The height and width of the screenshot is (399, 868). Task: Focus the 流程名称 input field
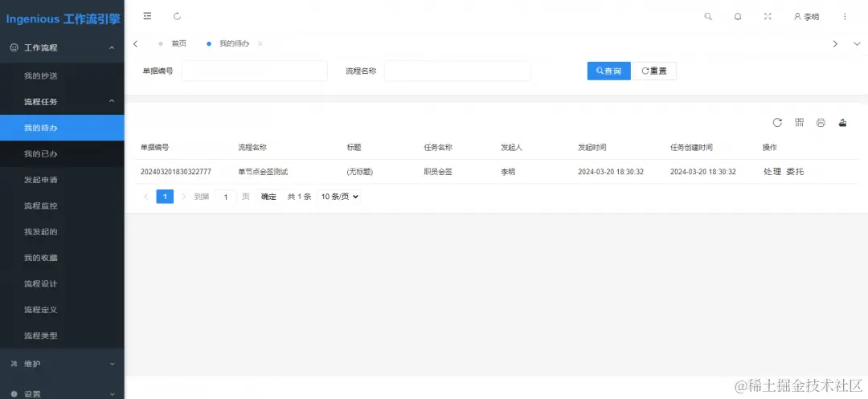coord(458,71)
